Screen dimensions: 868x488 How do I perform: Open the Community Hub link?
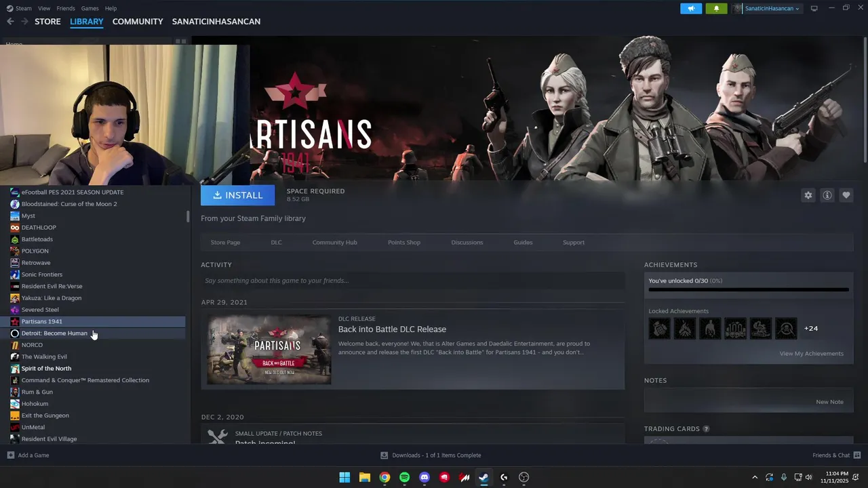click(x=334, y=242)
